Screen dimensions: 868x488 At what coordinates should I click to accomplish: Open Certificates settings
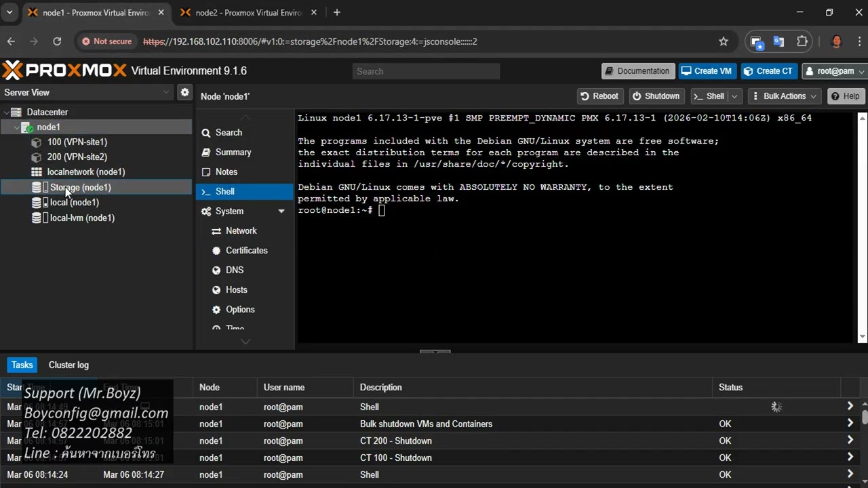click(246, 251)
